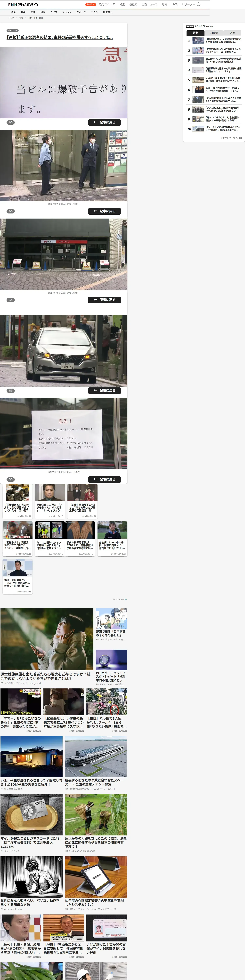Open 番組発 in the top menu
The width and height of the screenshot is (245, 980).
133,5
